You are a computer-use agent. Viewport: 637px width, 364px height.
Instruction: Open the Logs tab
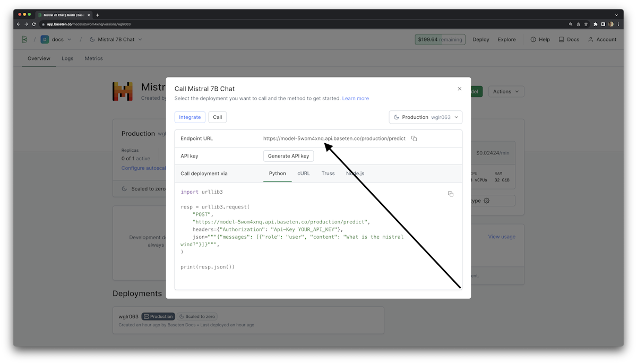click(x=67, y=58)
